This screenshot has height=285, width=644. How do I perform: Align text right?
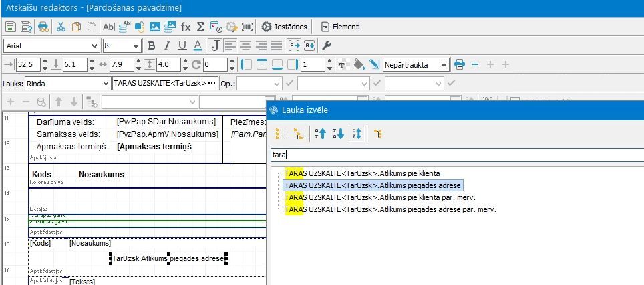(261, 45)
